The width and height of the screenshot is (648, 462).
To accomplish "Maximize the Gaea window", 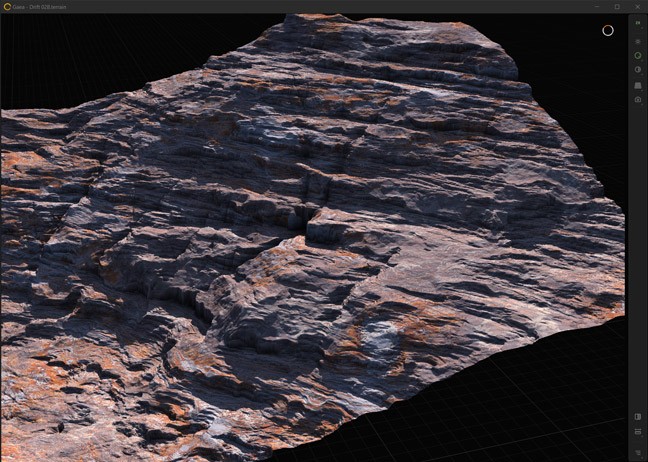I will [x=617, y=6].
